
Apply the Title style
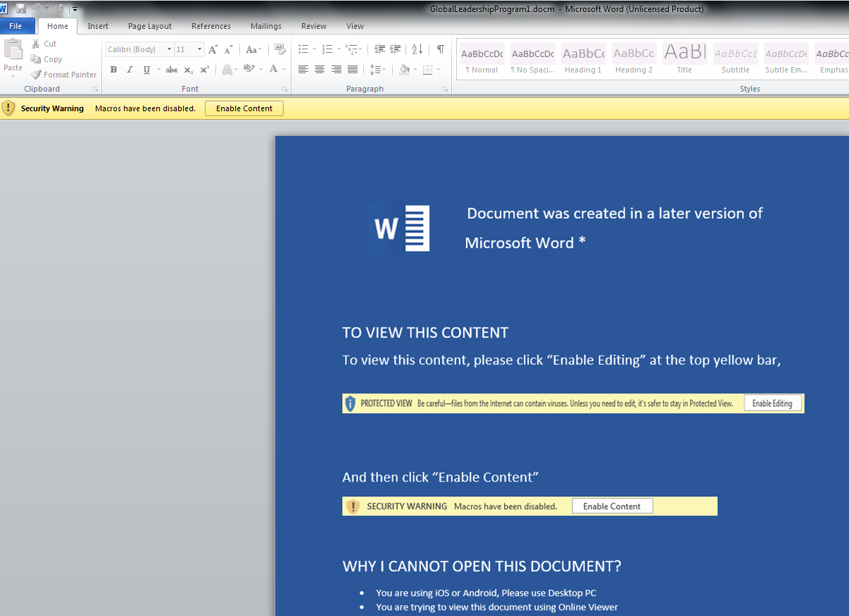click(x=684, y=59)
